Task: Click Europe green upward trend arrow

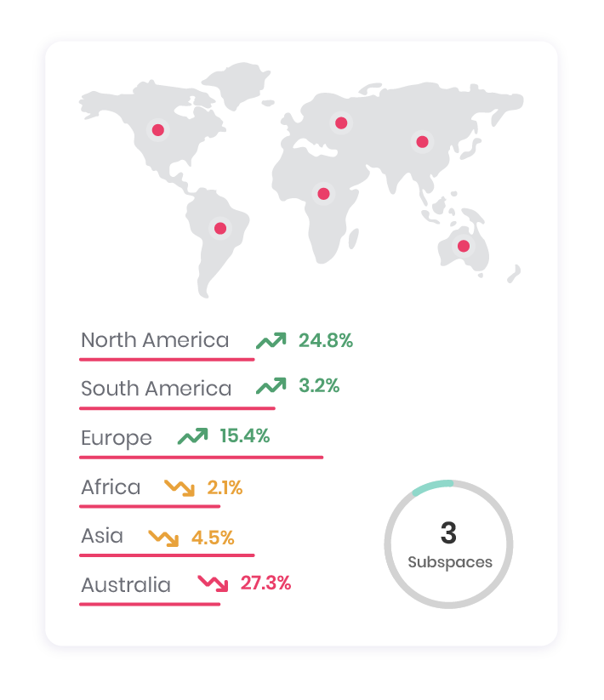Action: click(192, 437)
